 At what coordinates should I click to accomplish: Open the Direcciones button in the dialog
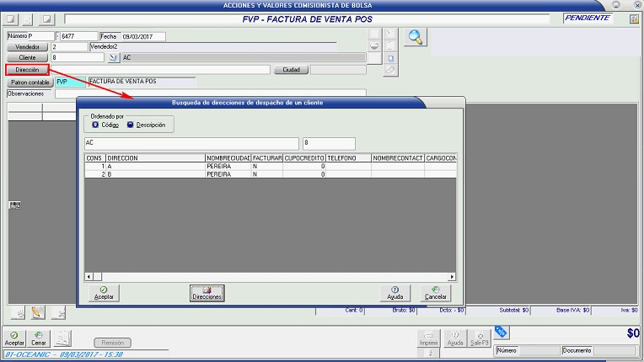coord(207,293)
